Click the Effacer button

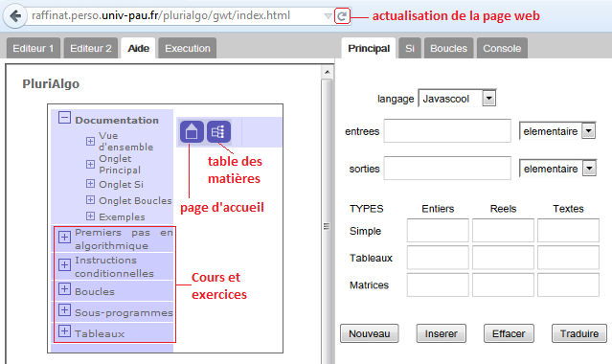click(x=509, y=333)
